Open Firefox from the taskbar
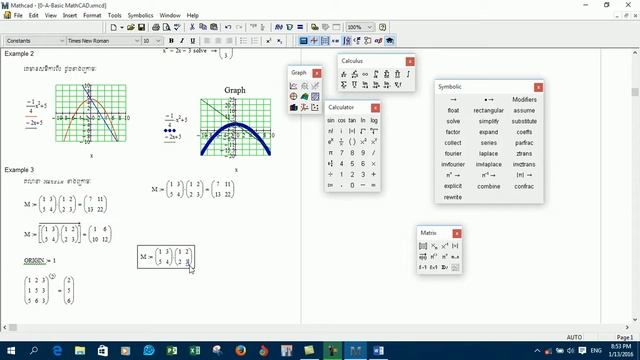Screen dimensions: 640x360 pyautogui.click(x=240, y=351)
